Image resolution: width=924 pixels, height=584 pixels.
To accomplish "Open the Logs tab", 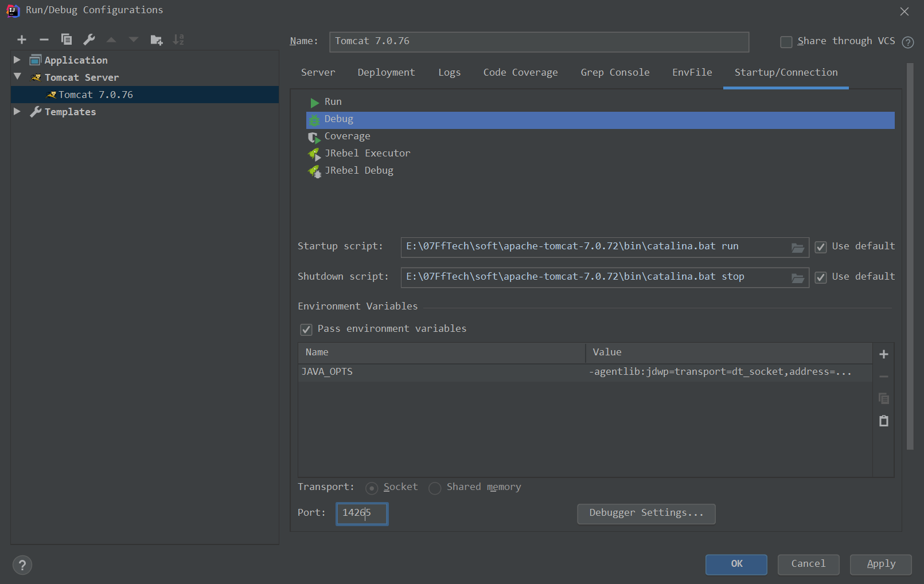I will 449,72.
